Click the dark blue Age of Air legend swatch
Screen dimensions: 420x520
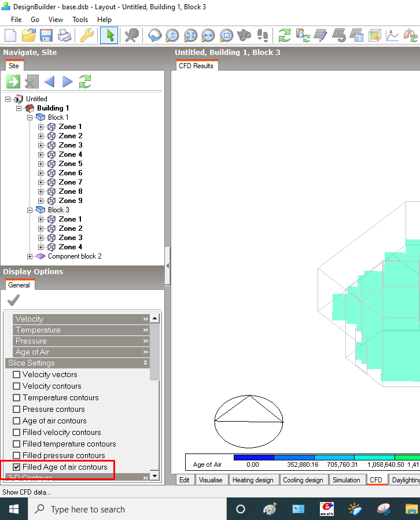(254, 458)
